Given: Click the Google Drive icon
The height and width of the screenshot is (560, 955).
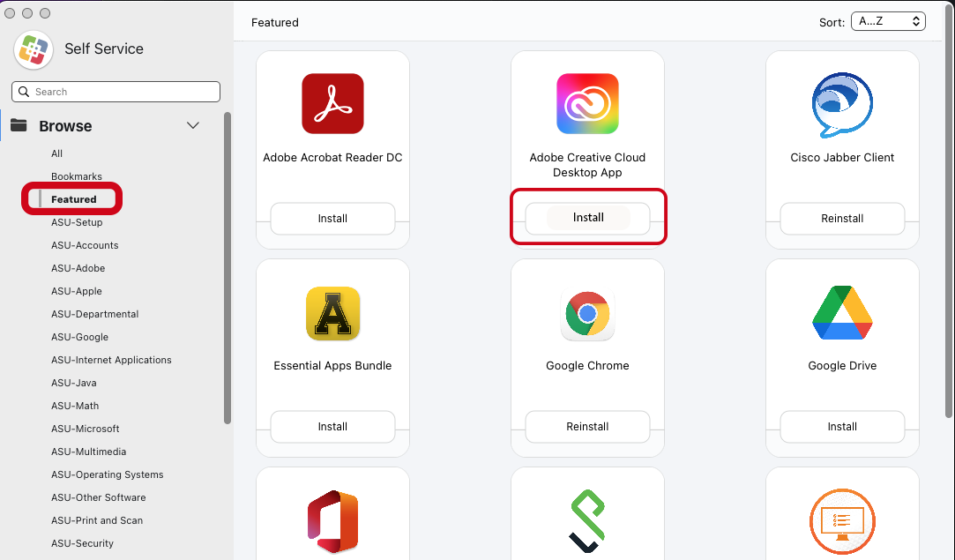Looking at the screenshot, I should tap(842, 312).
